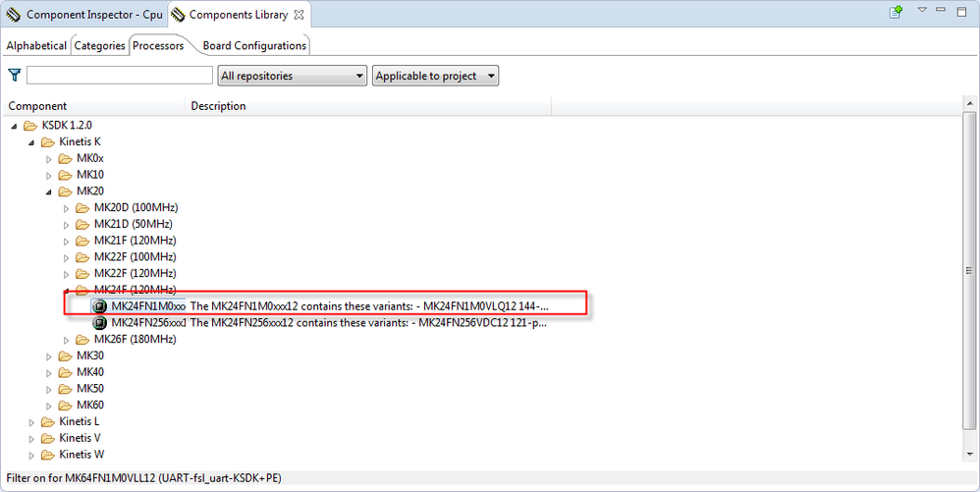Sort by the Component column header
The height and width of the screenshot is (492, 980).
[93, 106]
